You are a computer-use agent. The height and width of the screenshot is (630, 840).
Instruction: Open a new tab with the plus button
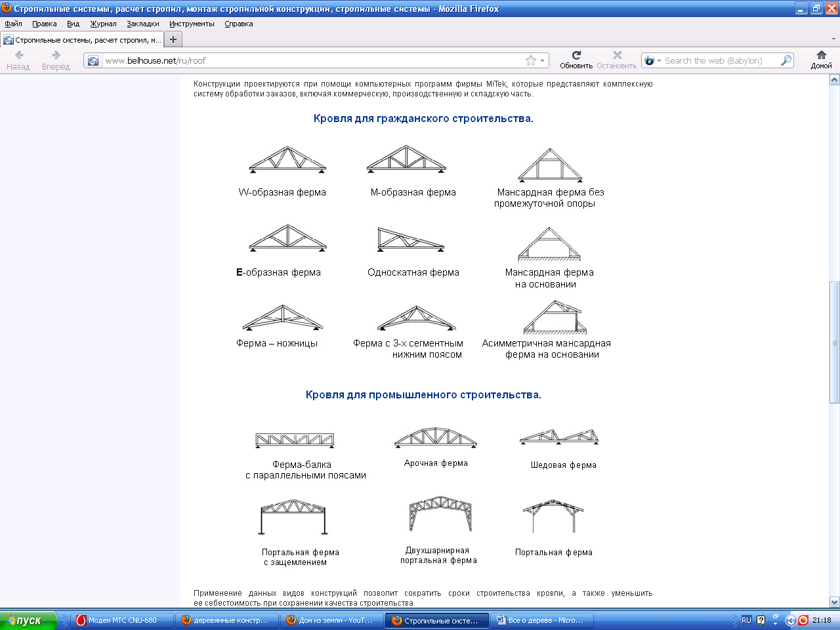coord(173,39)
